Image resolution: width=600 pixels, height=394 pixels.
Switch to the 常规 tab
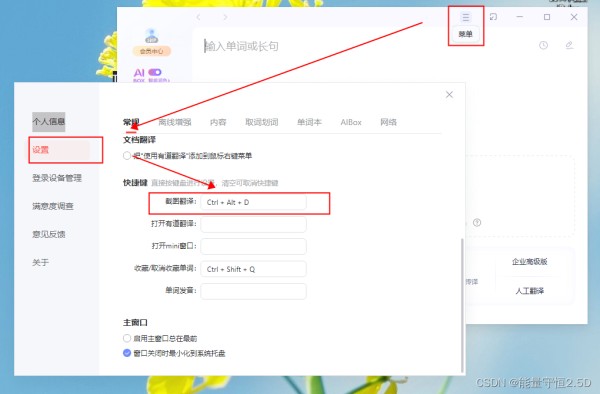(x=131, y=122)
